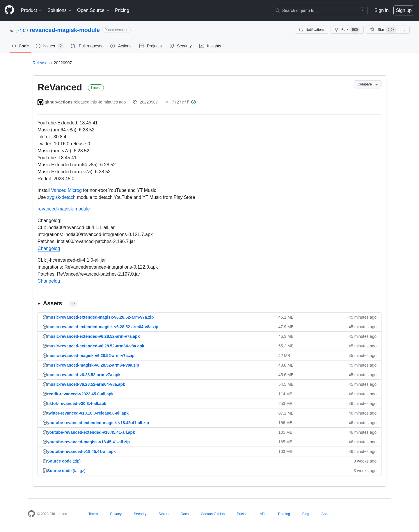The height and width of the screenshot is (532, 419).
Task: Download youtube-revanced-v18.45.41-all.apk
Action: [81, 451]
